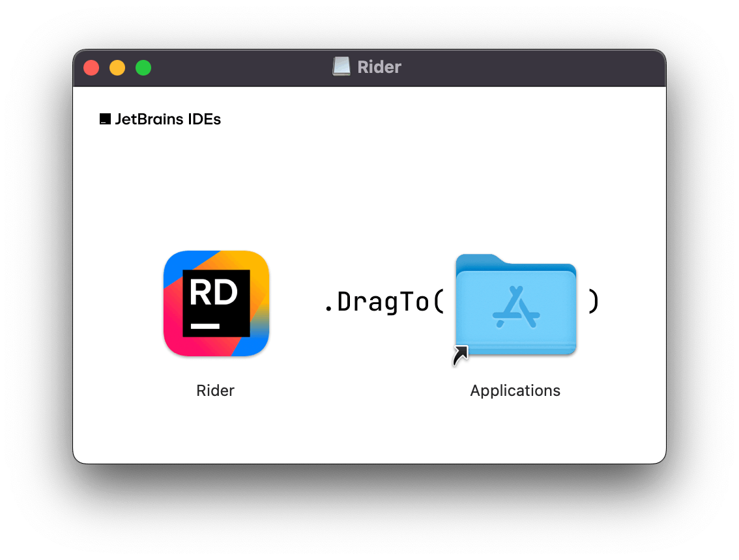Minimize the window with the yellow button

[117, 68]
